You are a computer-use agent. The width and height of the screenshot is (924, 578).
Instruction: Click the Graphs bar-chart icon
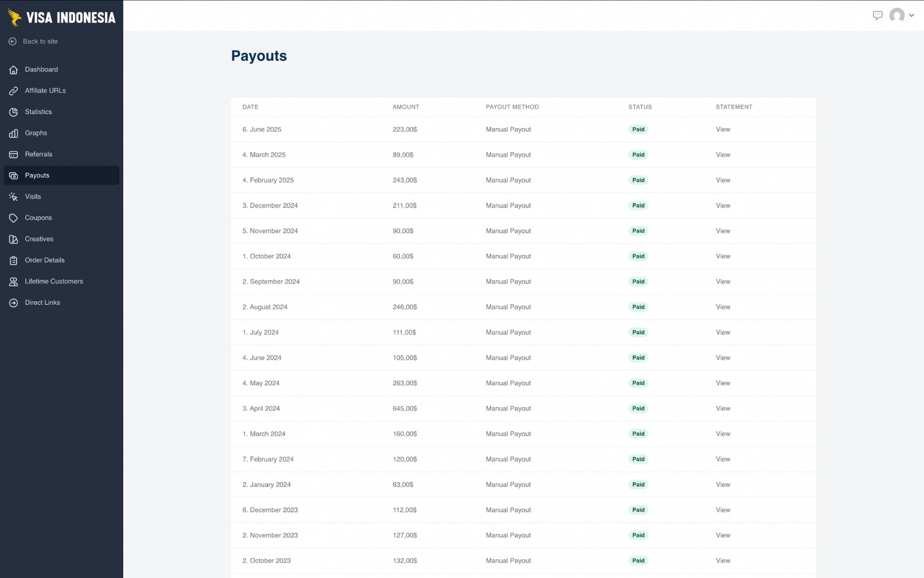[x=13, y=133]
